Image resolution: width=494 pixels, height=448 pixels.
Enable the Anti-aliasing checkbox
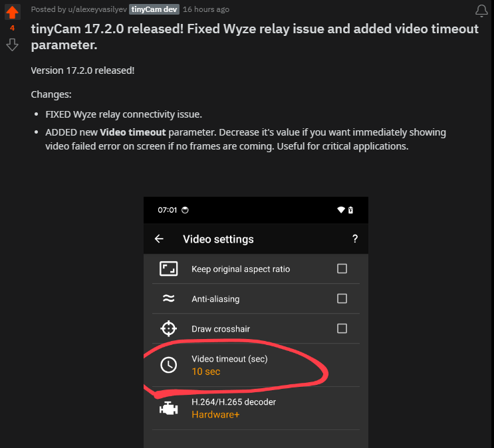(342, 298)
